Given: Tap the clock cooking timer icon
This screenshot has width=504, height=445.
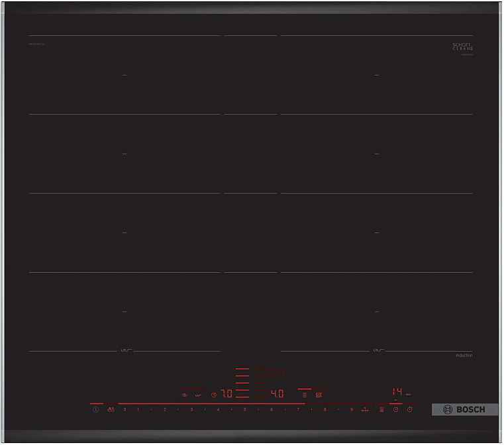Looking at the screenshot, I should click(395, 410).
